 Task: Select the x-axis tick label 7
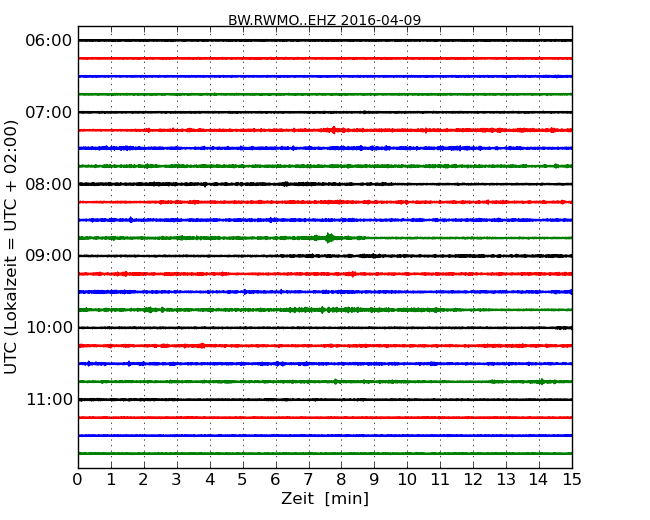point(308,479)
